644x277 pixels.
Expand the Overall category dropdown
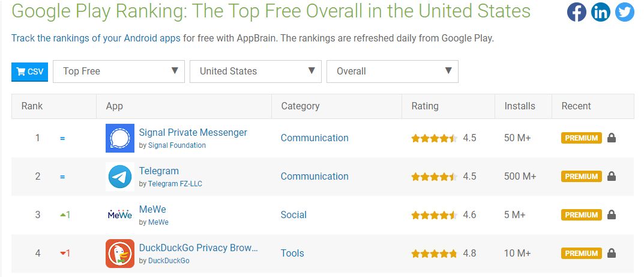coord(393,72)
